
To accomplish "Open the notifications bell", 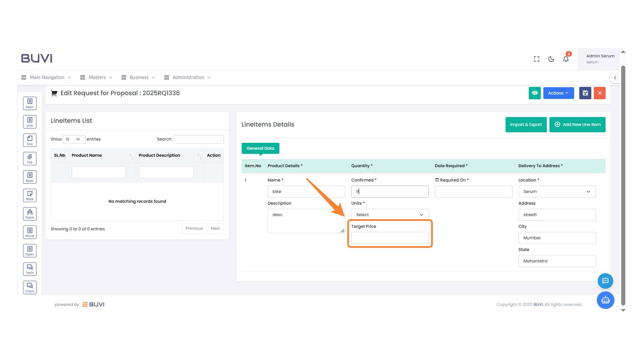I will 566,59.
